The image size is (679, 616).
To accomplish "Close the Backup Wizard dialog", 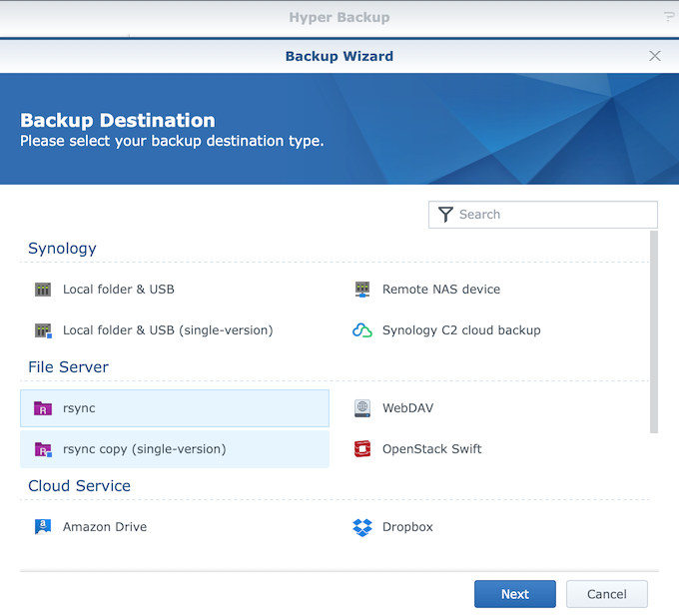I will coord(655,56).
